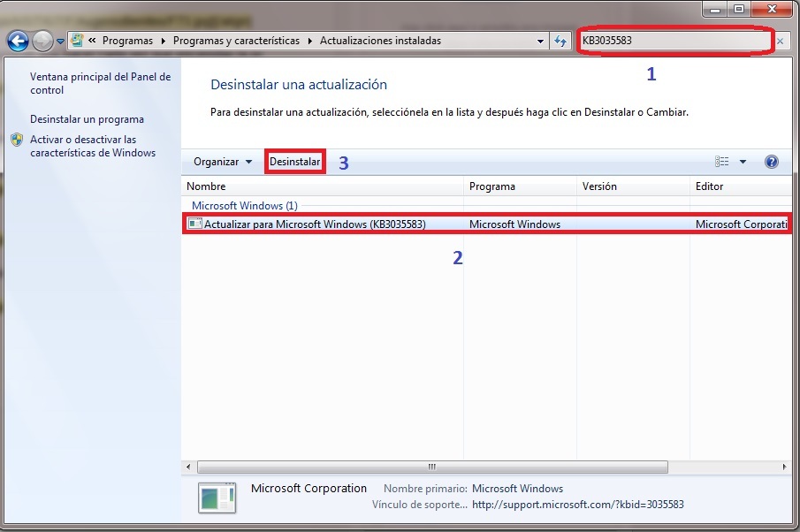Click Actualizaciones instaladas breadcrumb

pyautogui.click(x=380, y=41)
